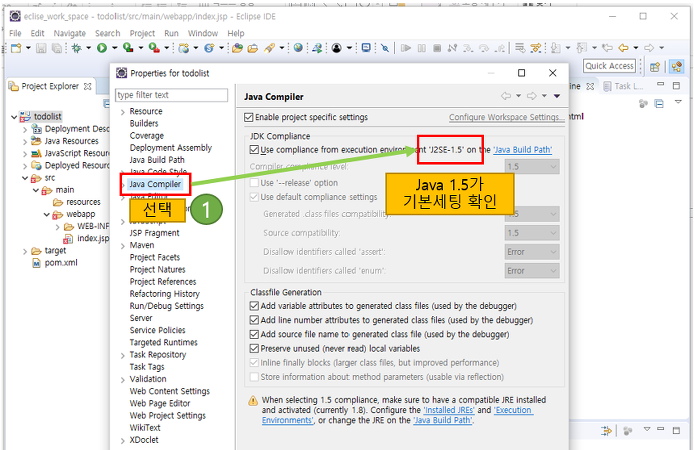Click the Resume debug toolbar icon
The image size is (694, 450).
point(406,48)
